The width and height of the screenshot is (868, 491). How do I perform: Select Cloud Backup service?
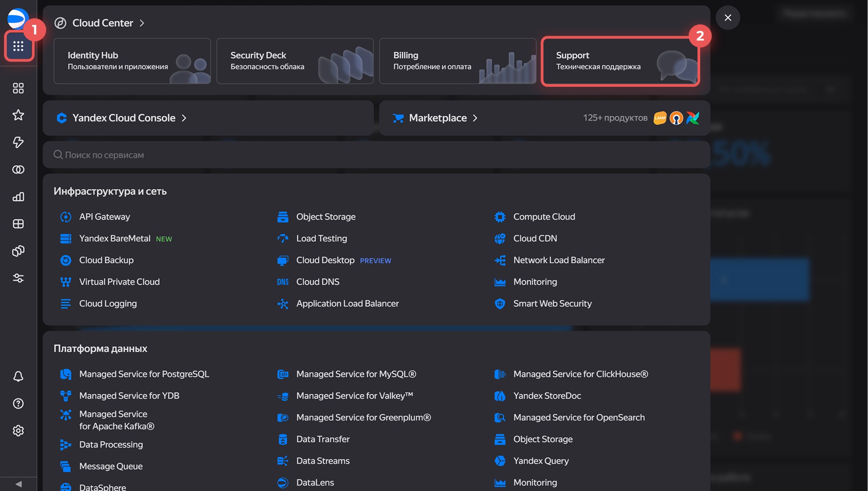click(106, 260)
